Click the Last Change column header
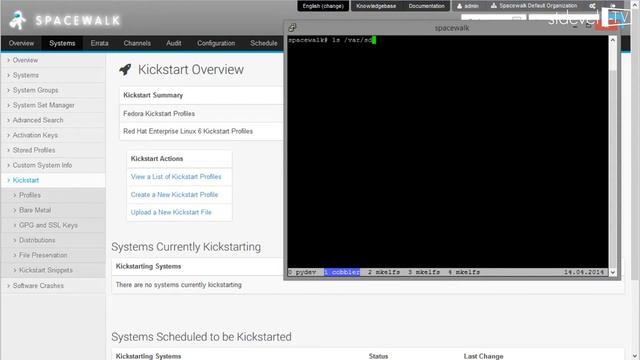This screenshot has height=360, width=640. (483, 356)
